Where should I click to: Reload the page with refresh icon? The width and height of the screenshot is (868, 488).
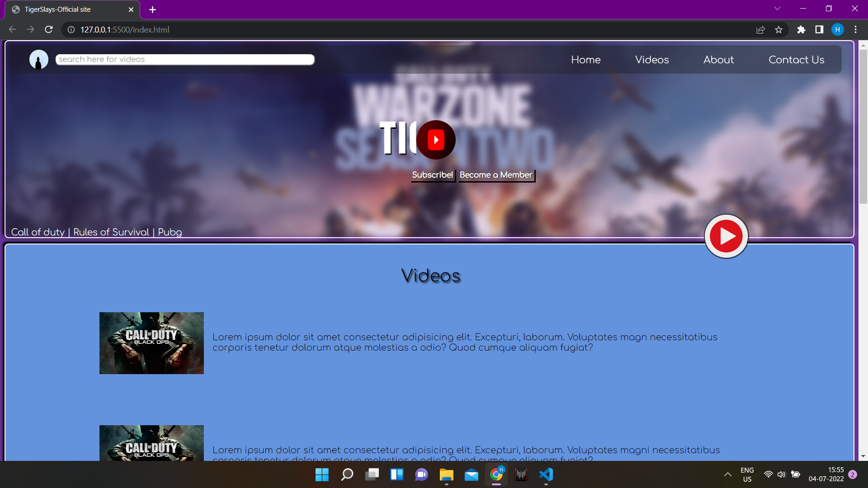pos(49,29)
